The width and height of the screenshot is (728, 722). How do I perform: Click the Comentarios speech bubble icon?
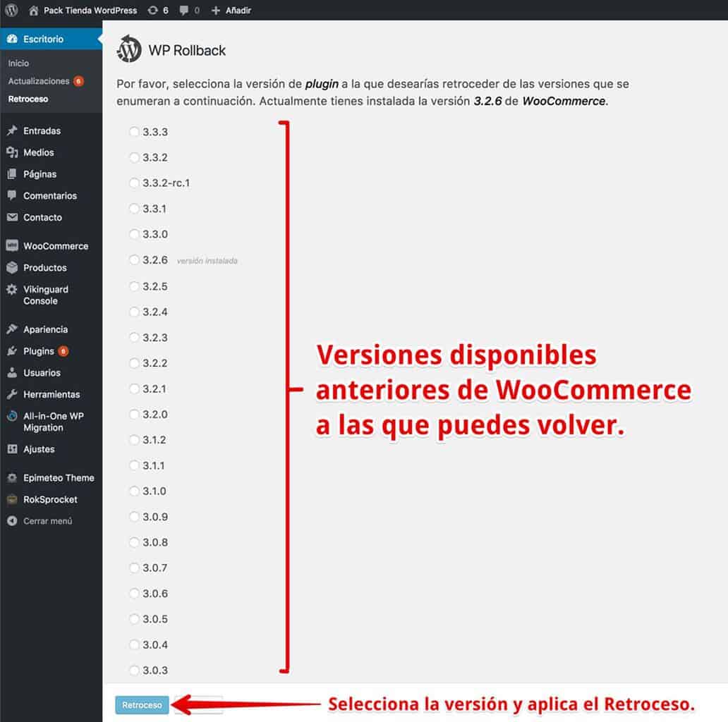12,195
